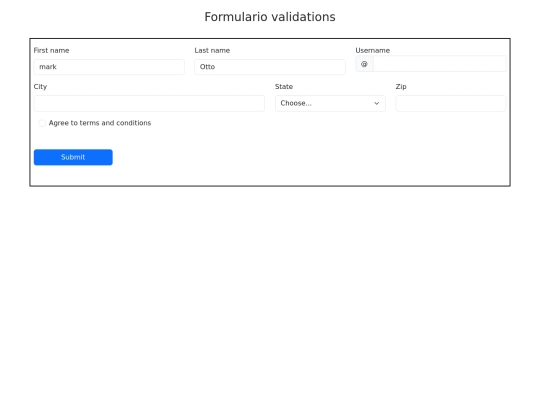Click the chevron arrow in State select
This screenshot has width=540, height=405.
(x=376, y=103)
